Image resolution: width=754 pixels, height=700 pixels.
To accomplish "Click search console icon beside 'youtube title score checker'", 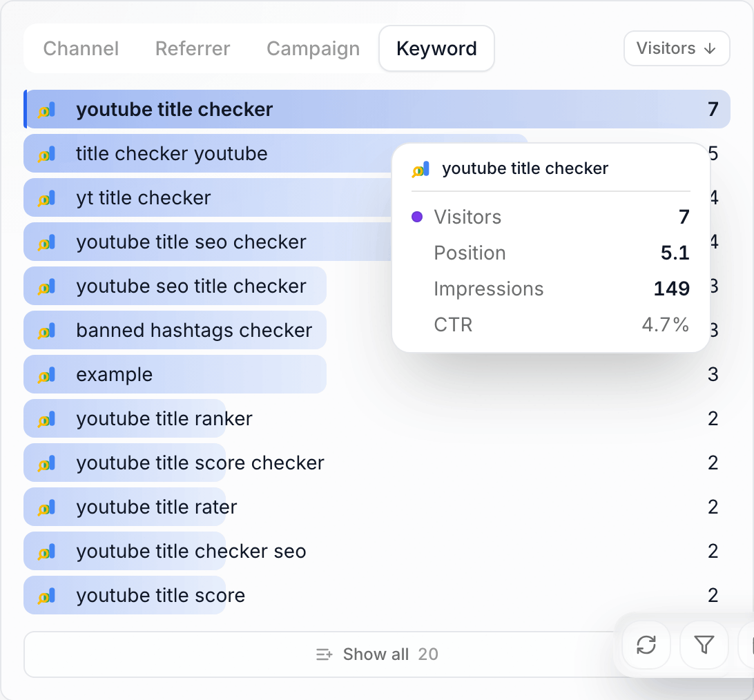I will coord(47,464).
